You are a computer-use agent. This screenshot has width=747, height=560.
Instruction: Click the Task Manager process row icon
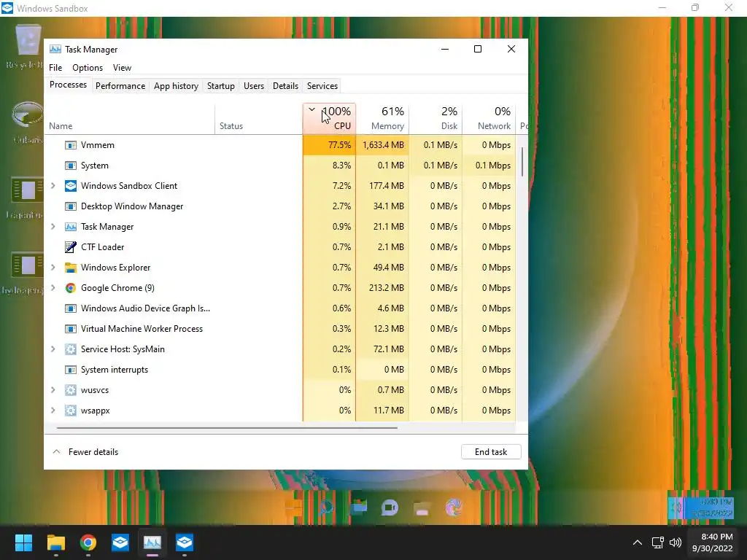(x=71, y=227)
